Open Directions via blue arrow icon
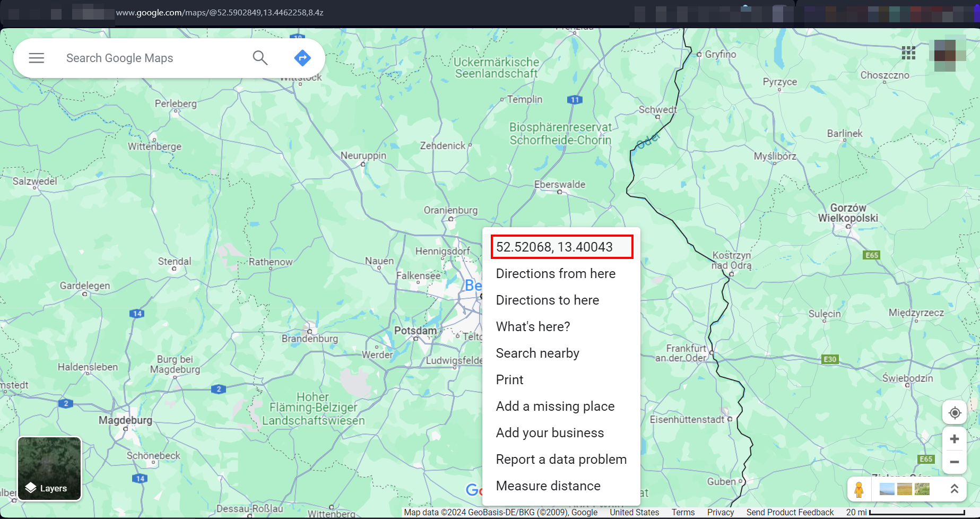980x519 pixels. (302, 58)
